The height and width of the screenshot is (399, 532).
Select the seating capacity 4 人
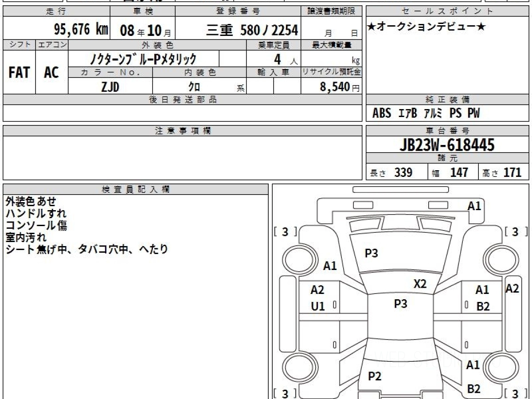[285, 59]
